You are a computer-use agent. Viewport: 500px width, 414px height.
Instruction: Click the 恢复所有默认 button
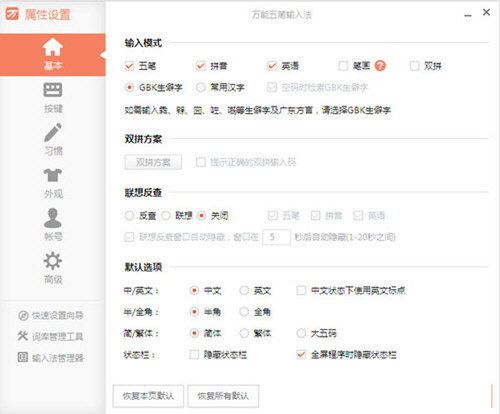(223, 396)
